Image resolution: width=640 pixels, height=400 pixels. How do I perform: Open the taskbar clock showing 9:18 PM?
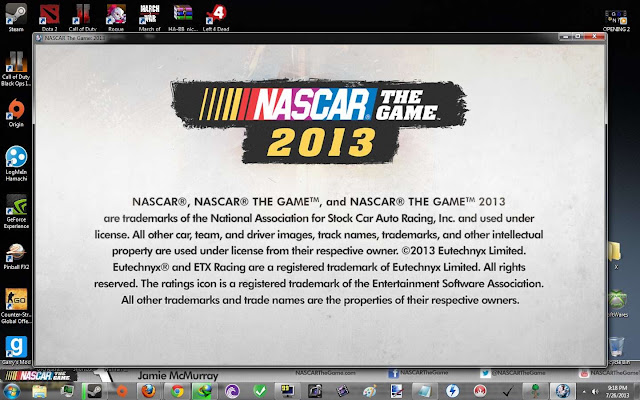(618, 391)
